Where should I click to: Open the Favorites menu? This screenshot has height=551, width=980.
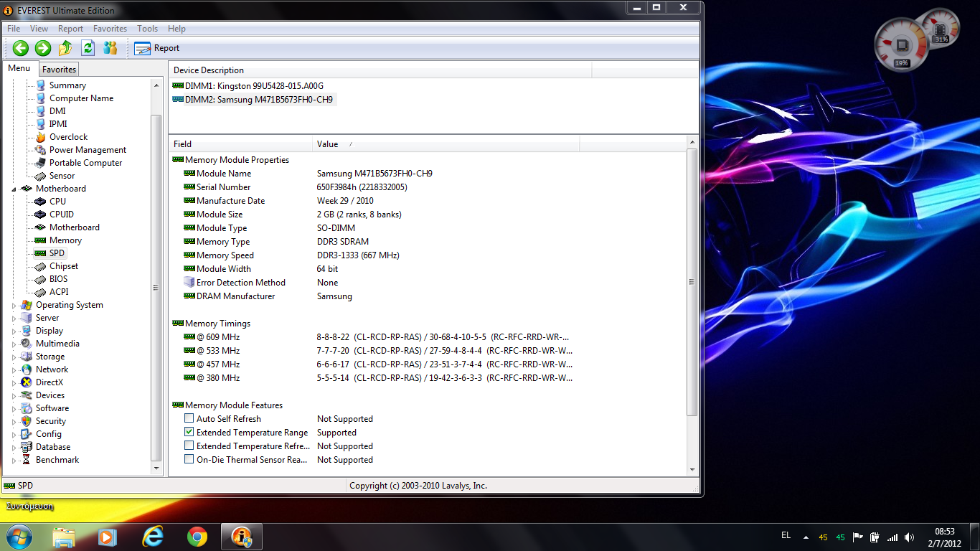click(110, 29)
